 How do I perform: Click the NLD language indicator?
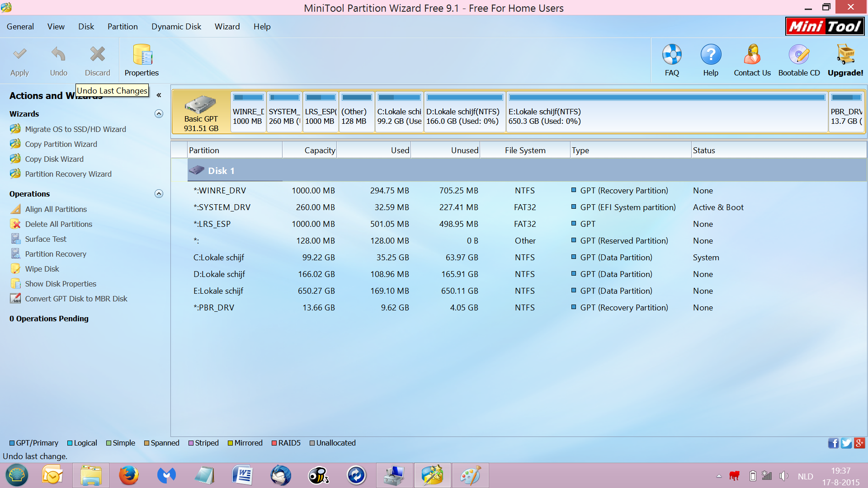tap(805, 476)
